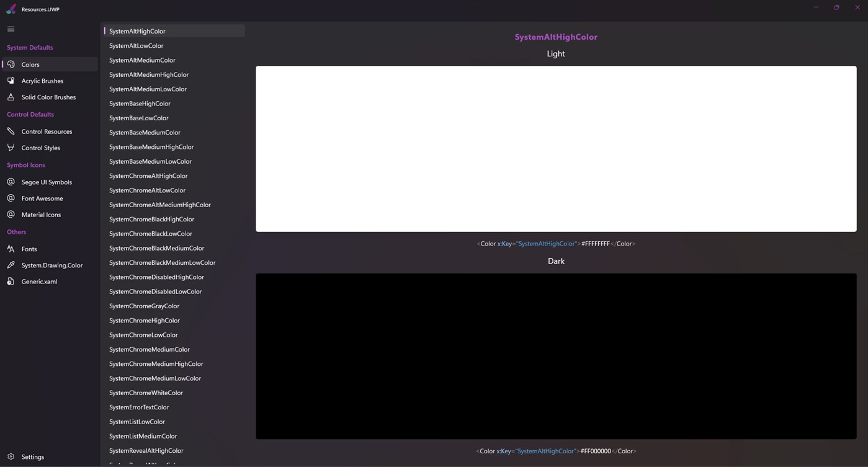This screenshot has height=467, width=868.
Task: Select SystemChromeAltHighColor
Action: click(174, 176)
